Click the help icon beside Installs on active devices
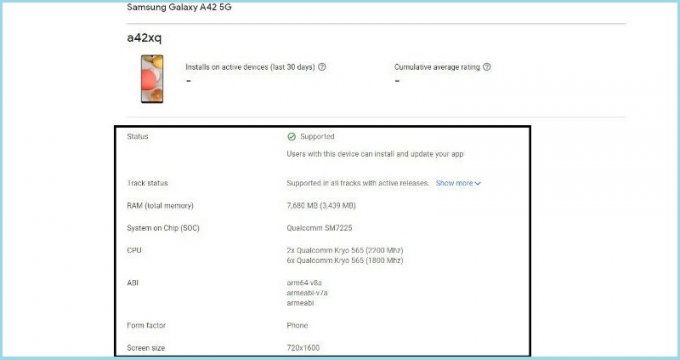680x360 pixels. pos(322,67)
